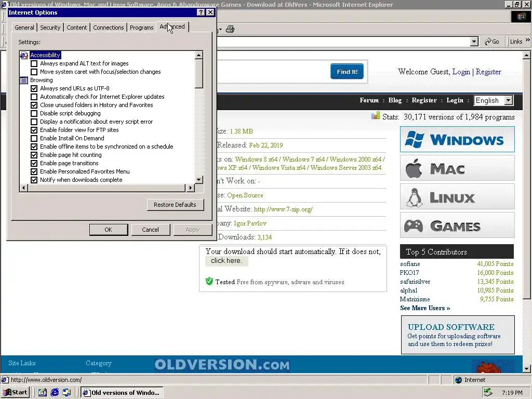Click the Accessibility category icon

[x=24, y=55]
